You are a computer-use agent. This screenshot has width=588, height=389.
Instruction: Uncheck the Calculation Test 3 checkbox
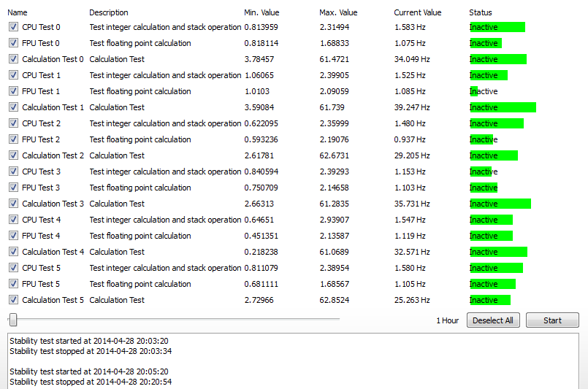13,204
